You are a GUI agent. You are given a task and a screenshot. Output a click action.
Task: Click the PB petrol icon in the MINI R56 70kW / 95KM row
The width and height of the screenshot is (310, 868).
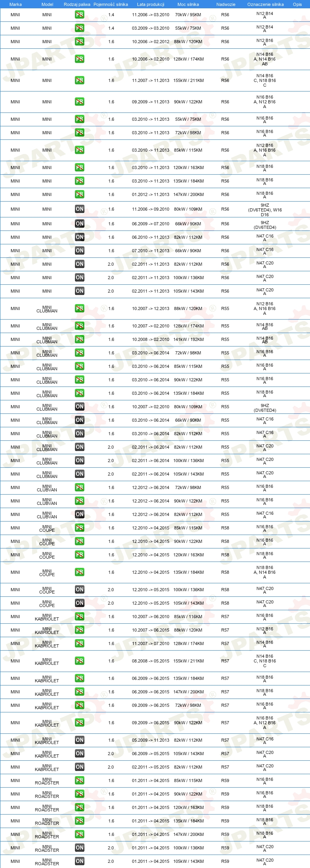[80, 15]
